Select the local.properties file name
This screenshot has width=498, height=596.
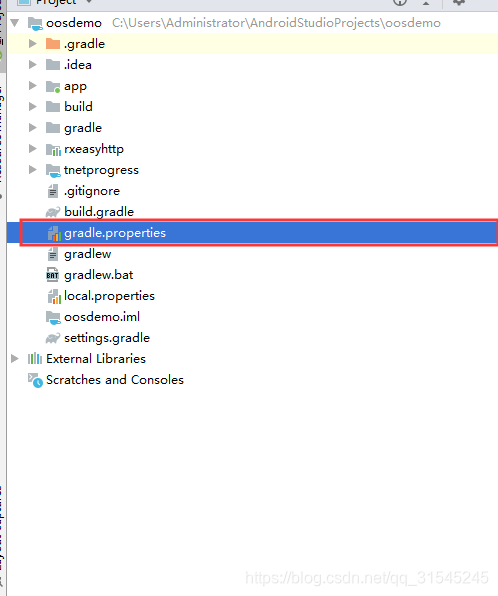pos(109,296)
